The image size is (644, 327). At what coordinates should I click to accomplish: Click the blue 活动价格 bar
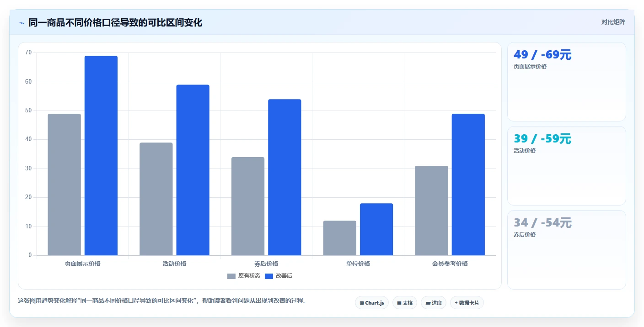click(x=193, y=170)
